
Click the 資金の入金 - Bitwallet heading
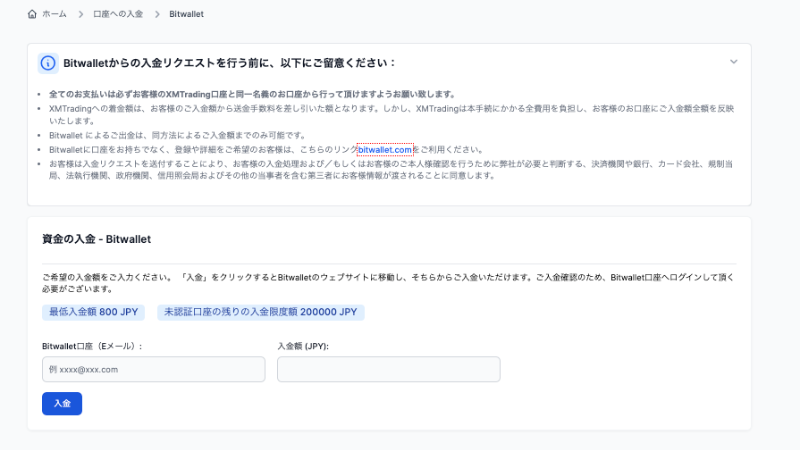(96, 239)
